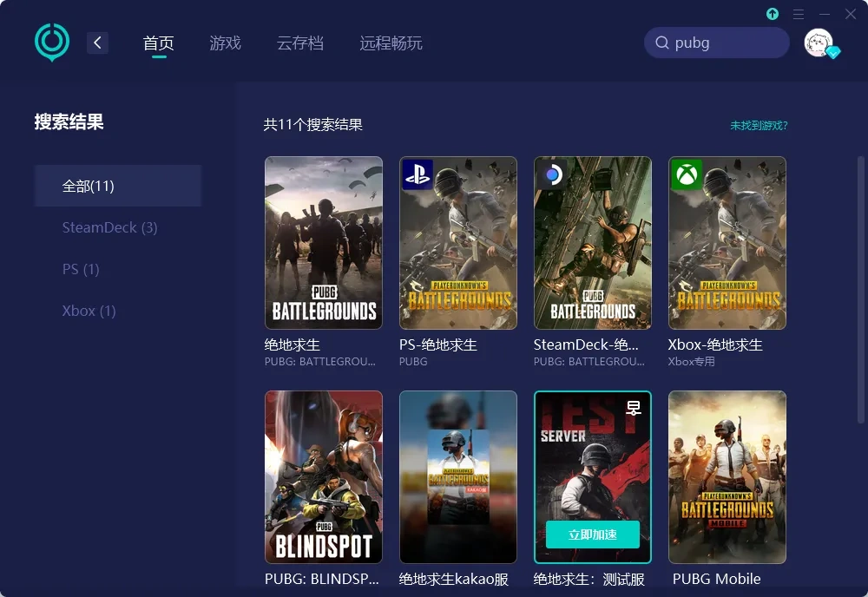Open the hamburger menu icon top right
The image size is (868, 597).
tap(798, 14)
